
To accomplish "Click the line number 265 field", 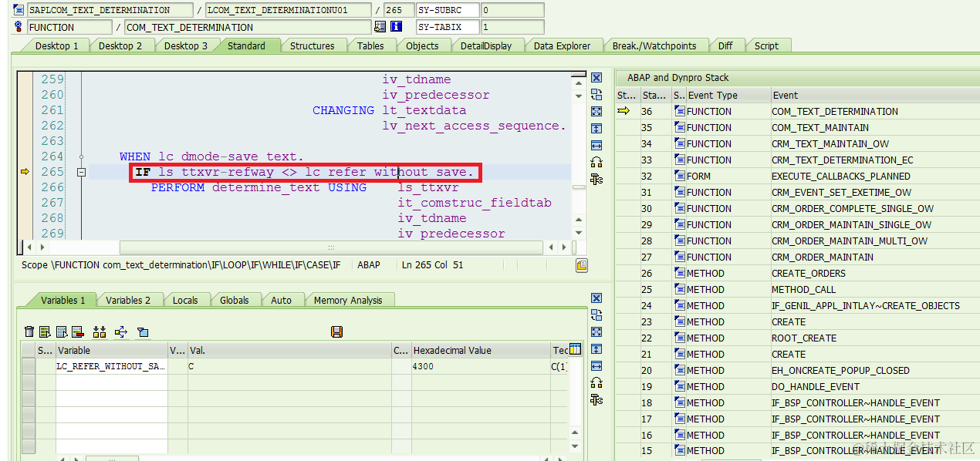I will tap(398, 10).
